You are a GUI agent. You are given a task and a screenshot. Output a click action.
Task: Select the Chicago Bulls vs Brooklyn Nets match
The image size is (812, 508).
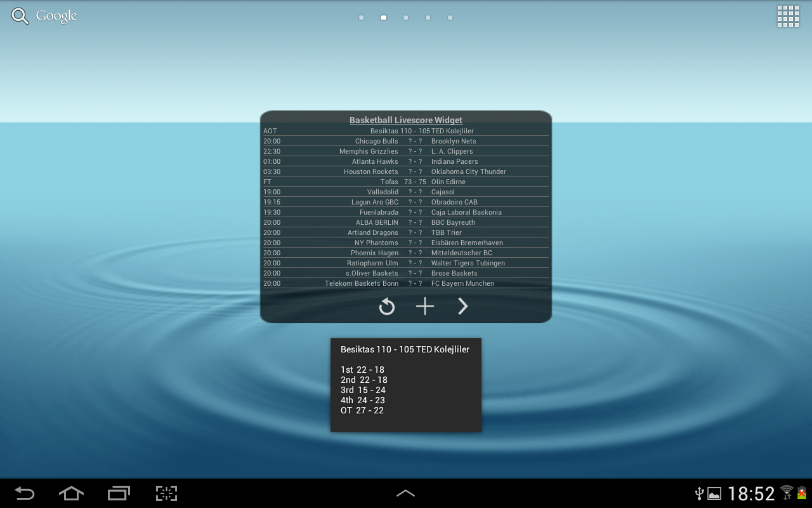(406, 141)
